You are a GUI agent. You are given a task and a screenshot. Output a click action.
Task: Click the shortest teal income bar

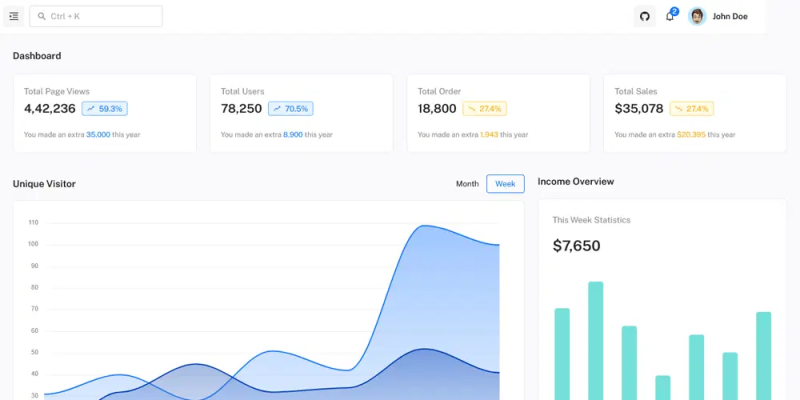pos(663,388)
